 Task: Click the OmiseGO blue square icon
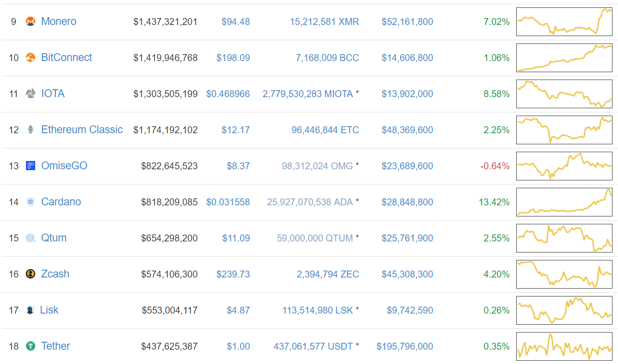click(x=31, y=166)
